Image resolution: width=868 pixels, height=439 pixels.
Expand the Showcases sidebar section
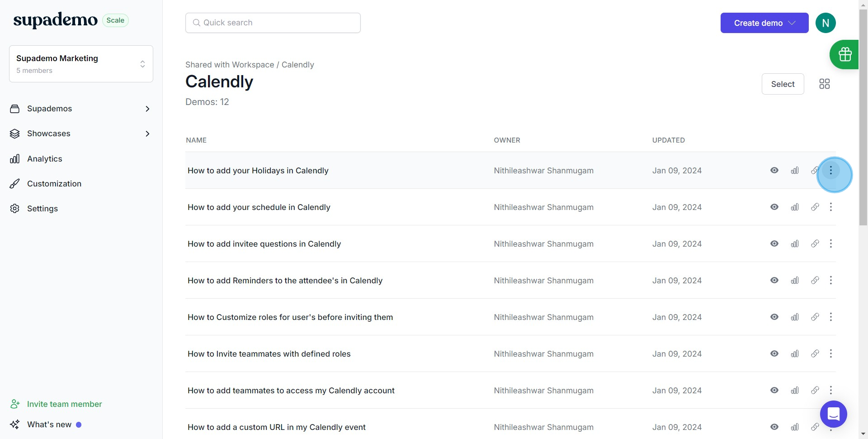[147, 134]
